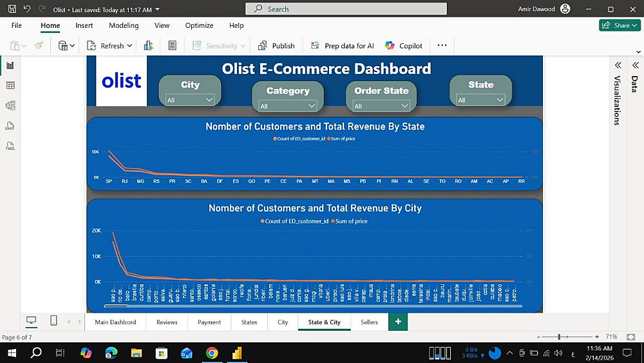Click the Redo arrow icon
This screenshot has height=363, width=644.
[x=41, y=8]
